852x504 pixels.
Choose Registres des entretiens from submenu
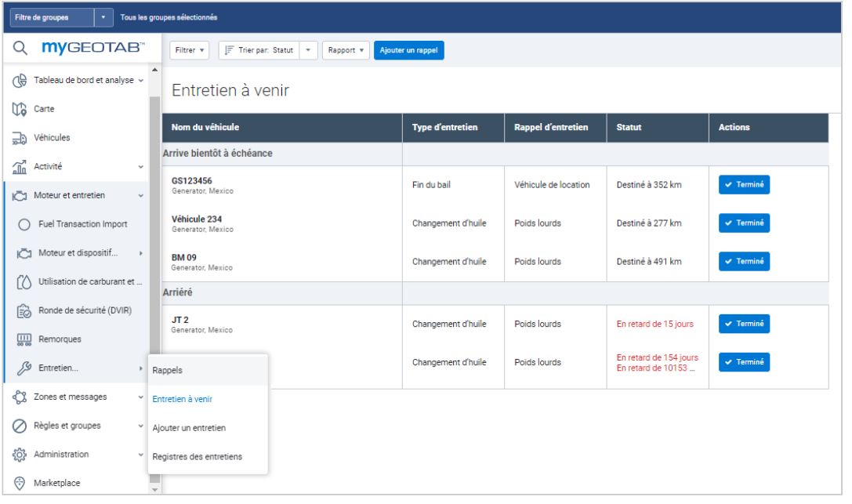(197, 457)
